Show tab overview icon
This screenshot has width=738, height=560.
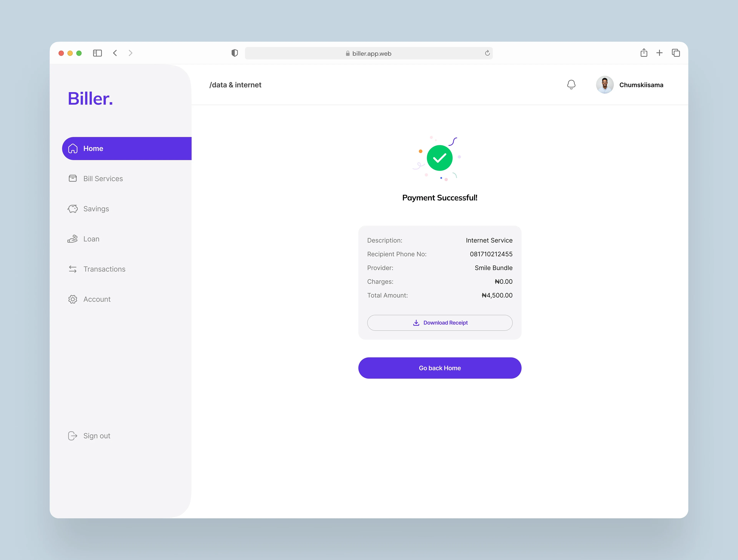[x=676, y=53]
